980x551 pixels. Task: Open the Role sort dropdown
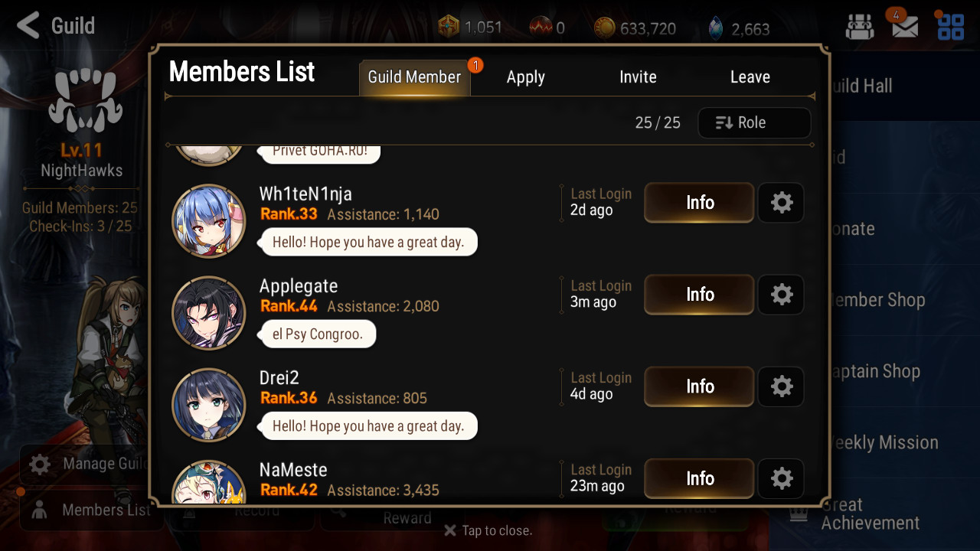[x=754, y=122]
